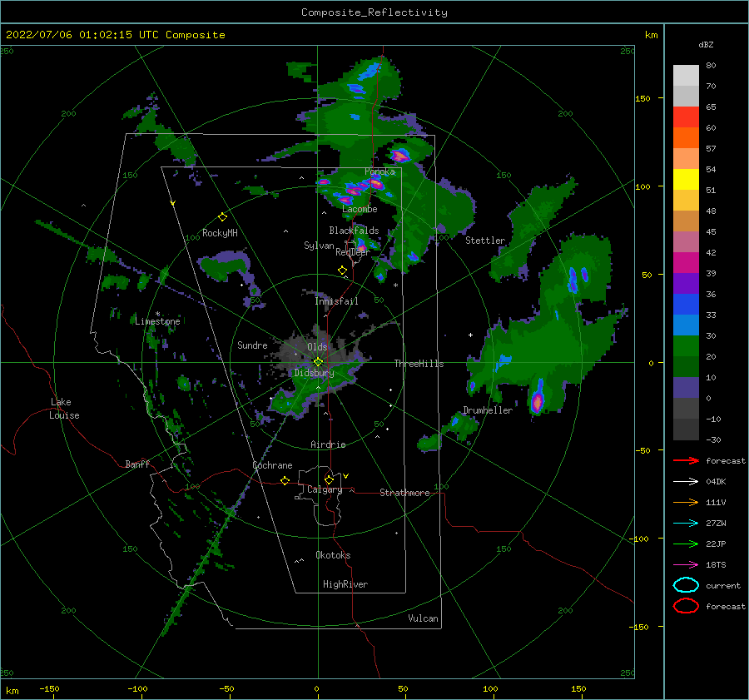
Task: Click the magenta 18TS arrow in legend
Action: (x=686, y=565)
